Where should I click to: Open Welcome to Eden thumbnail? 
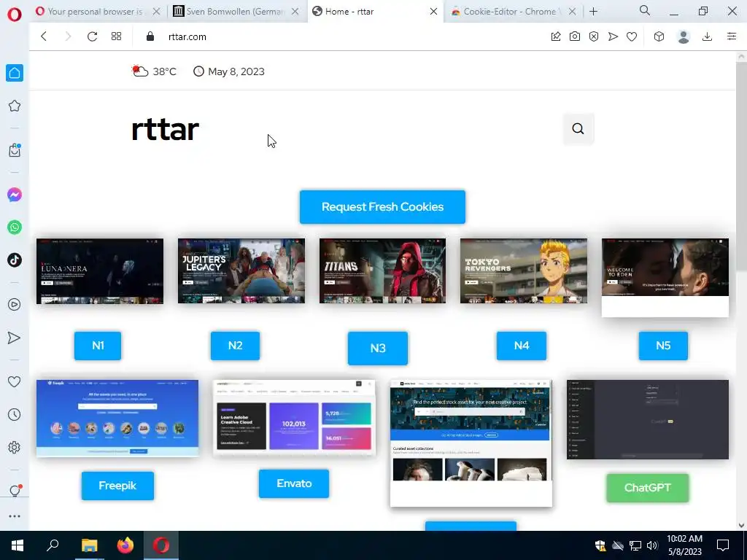coord(665,278)
